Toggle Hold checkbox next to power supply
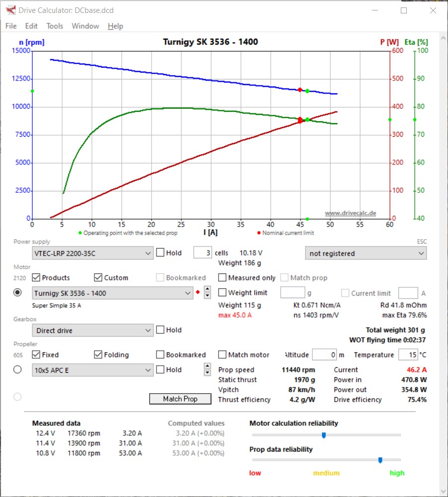 click(160, 253)
